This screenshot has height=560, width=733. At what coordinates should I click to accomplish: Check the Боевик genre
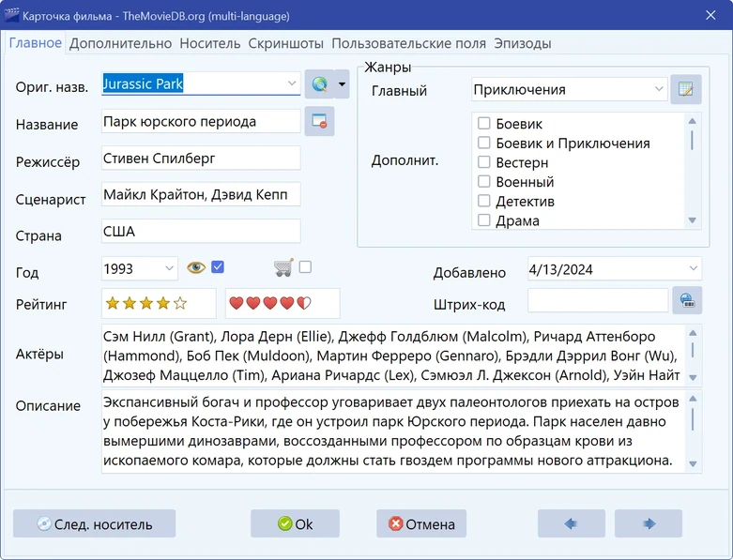(484, 123)
